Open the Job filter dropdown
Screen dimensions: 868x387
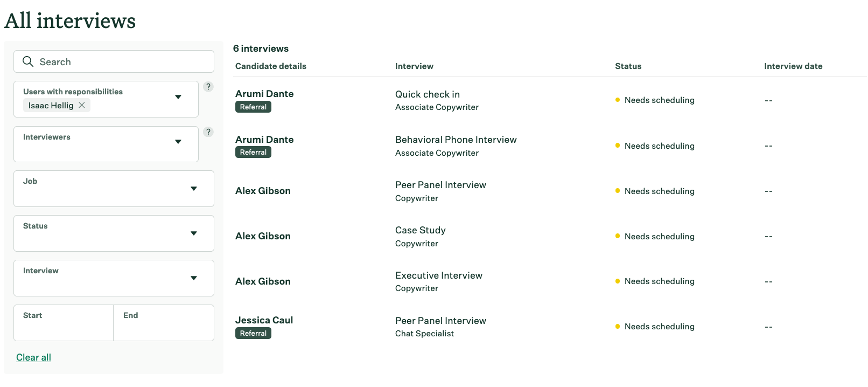[194, 189]
